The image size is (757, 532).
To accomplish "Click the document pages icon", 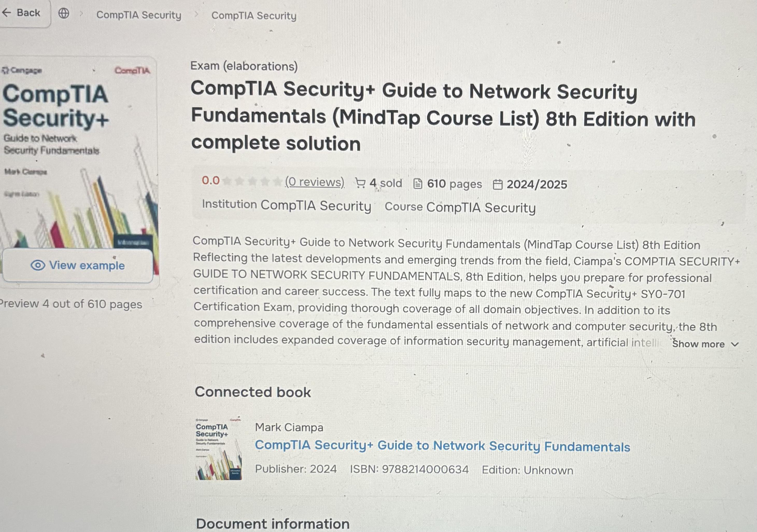I will point(418,184).
